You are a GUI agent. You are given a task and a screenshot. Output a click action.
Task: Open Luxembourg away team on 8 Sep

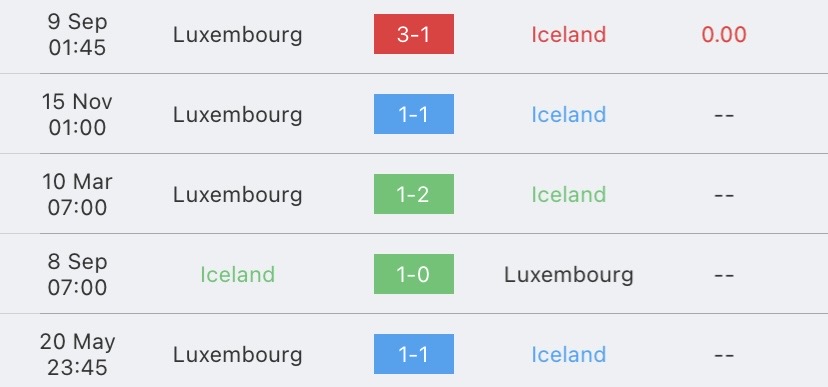pos(569,275)
